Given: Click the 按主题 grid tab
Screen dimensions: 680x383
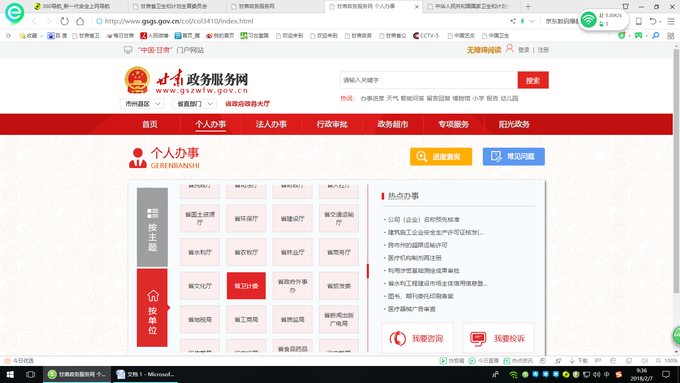Looking at the screenshot, I should [152, 227].
